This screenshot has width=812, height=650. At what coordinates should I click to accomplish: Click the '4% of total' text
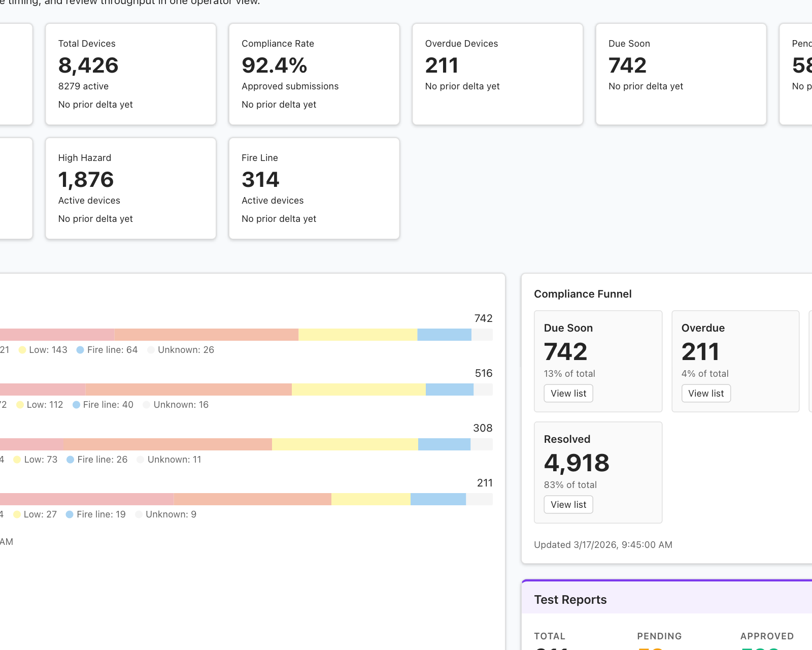pos(705,374)
